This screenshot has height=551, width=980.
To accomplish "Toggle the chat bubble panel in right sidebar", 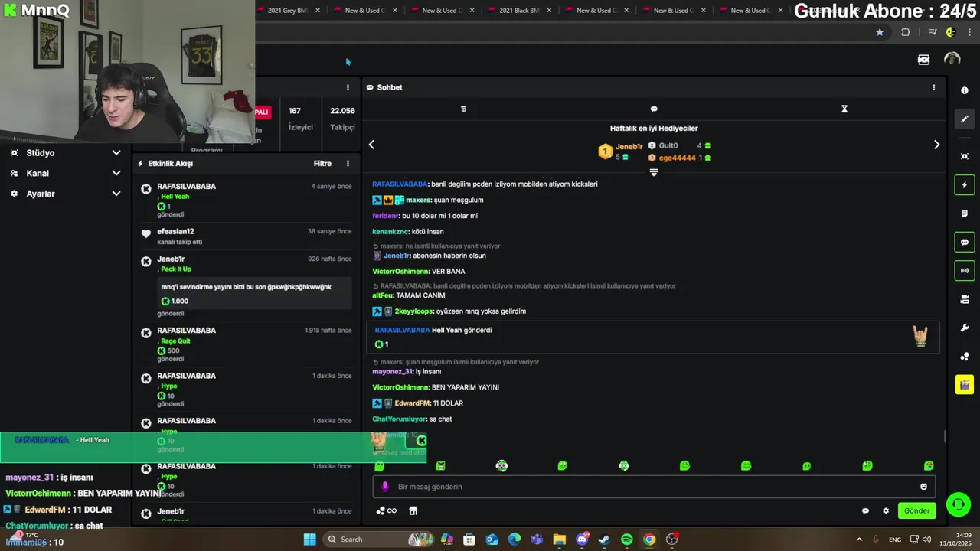I will click(964, 243).
